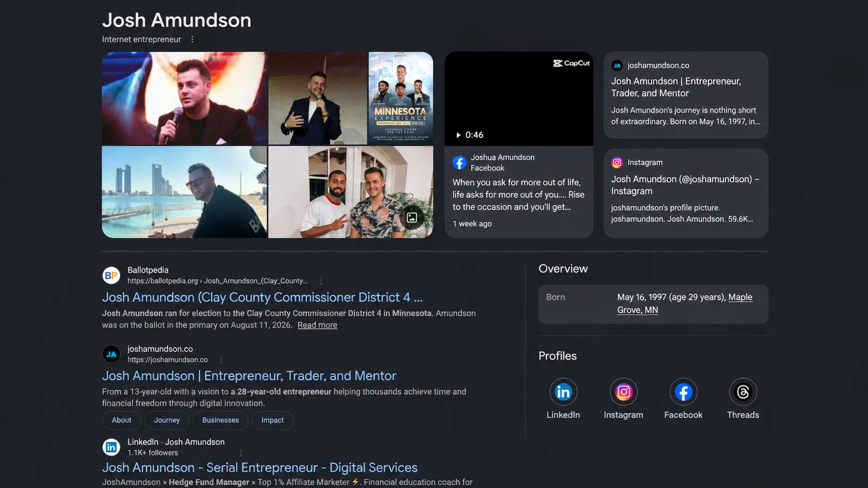Click Read more in the Ballotpedia snippet

coord(317,325)
